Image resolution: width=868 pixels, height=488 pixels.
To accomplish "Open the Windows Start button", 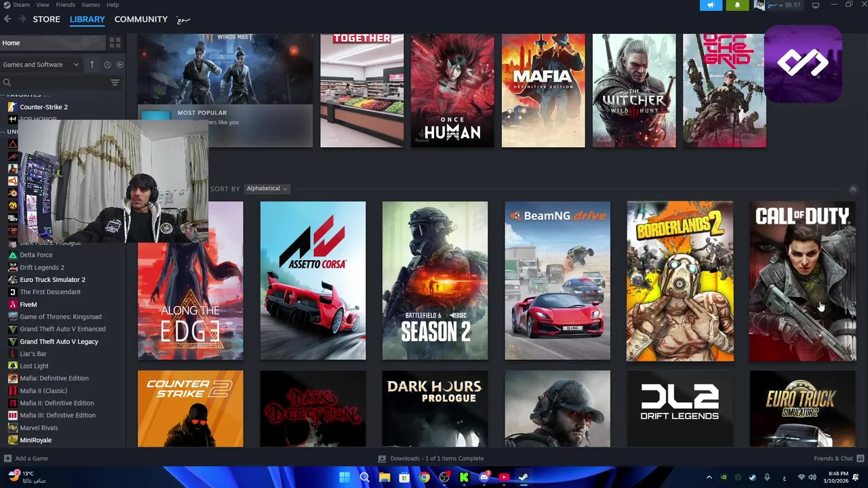I will tap(344, 477).
